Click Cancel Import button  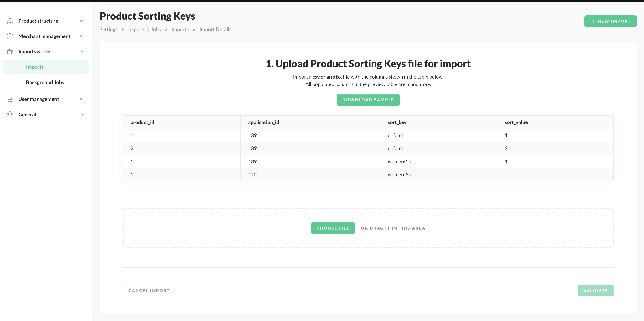[149, 290]
